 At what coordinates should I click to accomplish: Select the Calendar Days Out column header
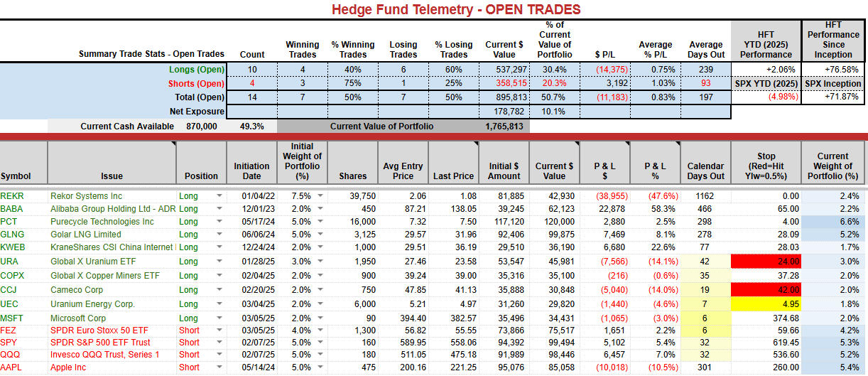pos(705,162)
